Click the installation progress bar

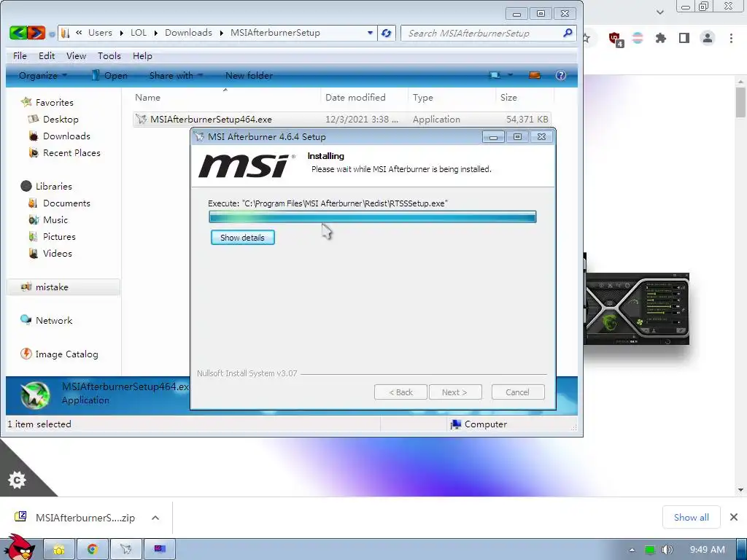373,217
